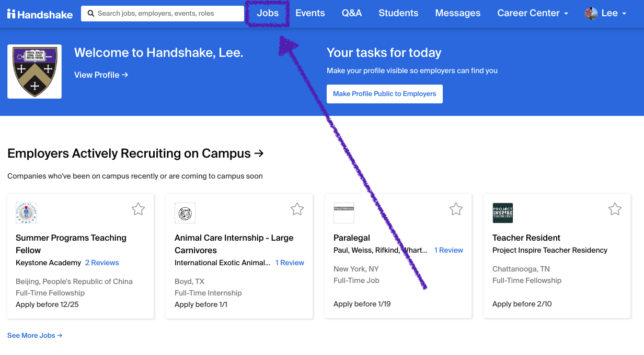Click the International Exotic Animal tiger logo
Viewport: 644px width, 355px height.
coord(185,213)
